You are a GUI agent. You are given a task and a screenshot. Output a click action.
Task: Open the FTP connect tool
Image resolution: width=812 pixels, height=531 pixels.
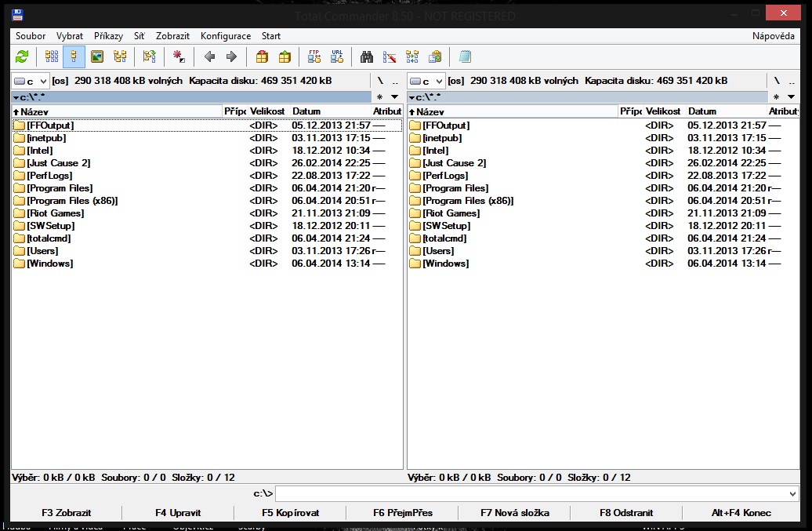314,56
